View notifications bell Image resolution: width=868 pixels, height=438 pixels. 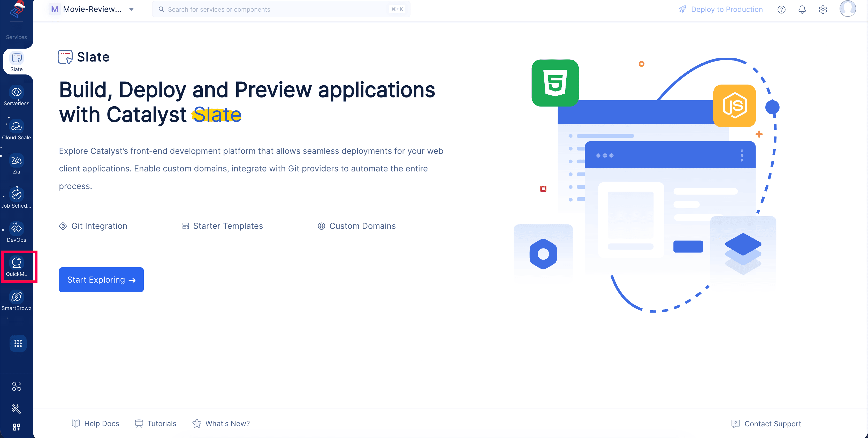click(x=802, y=9)
